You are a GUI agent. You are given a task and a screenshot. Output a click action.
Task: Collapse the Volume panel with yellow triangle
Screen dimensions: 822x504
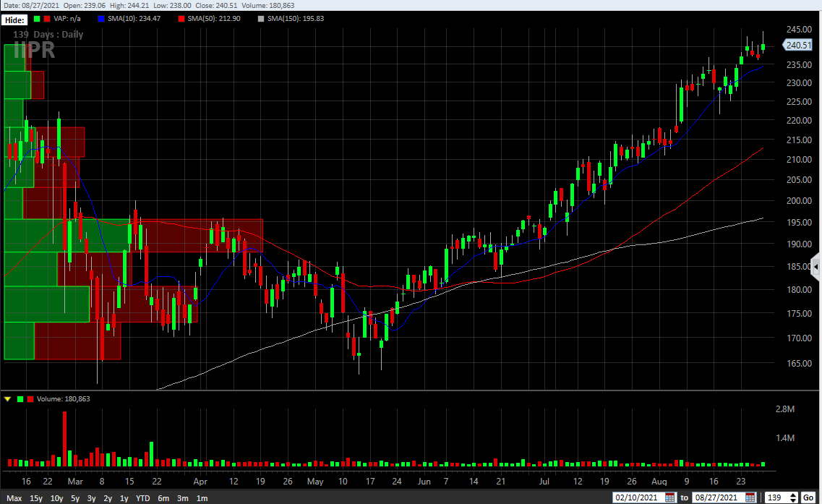pos(7,398)
